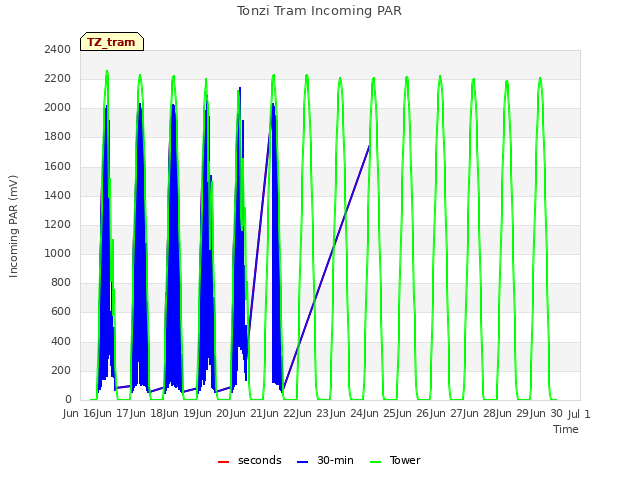The height and width of the screenshot is (480, 640).
Task: Click the 'Time' x-axis label
Action: pos(566,429)
